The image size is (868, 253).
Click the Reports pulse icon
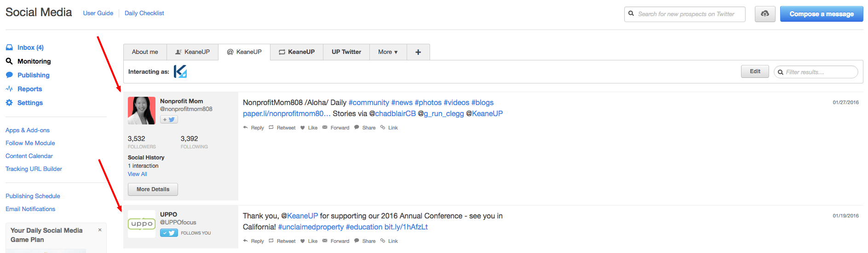[x=9, y=89]
